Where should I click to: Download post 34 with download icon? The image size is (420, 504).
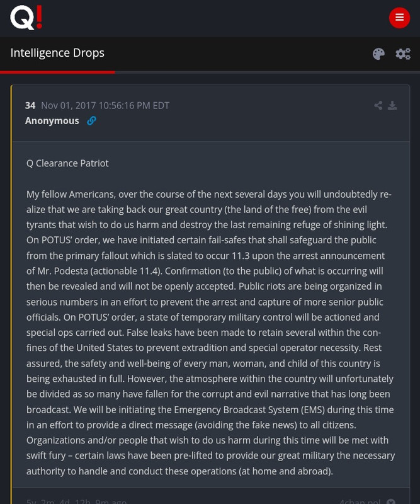[x=392, y=105]
